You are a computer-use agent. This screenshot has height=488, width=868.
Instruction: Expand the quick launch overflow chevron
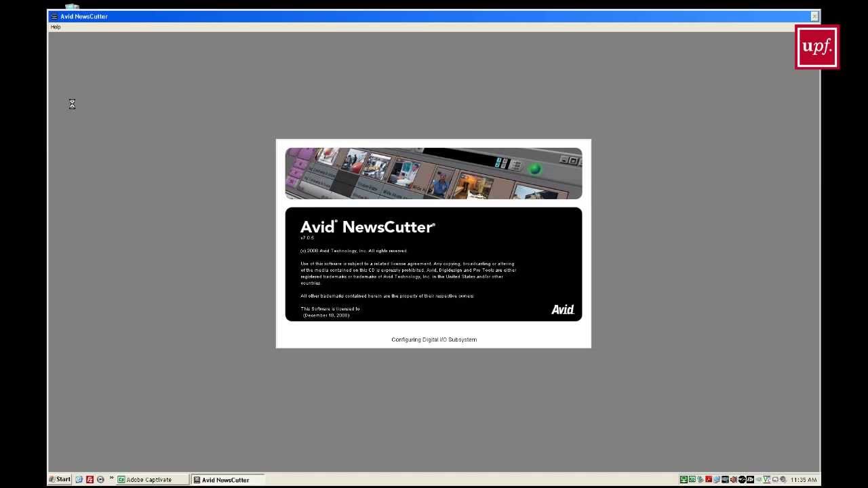coord(111,479)
